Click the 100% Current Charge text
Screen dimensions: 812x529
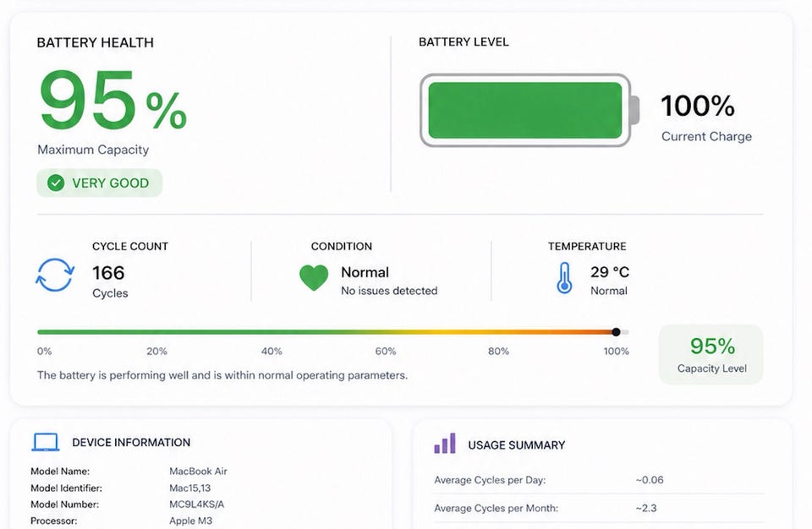(x=706, y=118)
